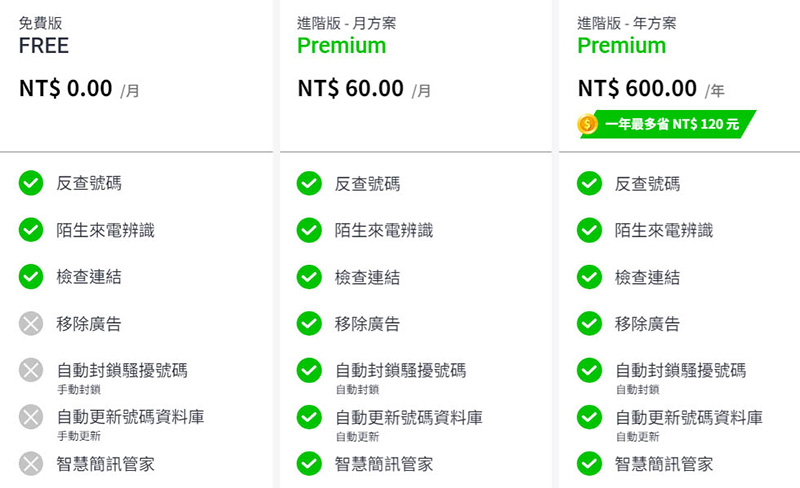
Task: Click the NT$ 60.00 /月 price
Action: 364,89
